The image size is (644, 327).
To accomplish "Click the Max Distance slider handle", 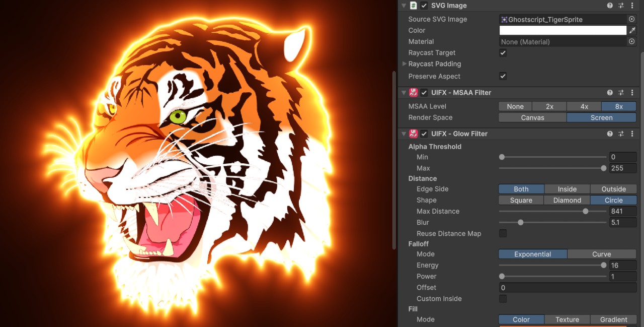I will coord(586,211).
